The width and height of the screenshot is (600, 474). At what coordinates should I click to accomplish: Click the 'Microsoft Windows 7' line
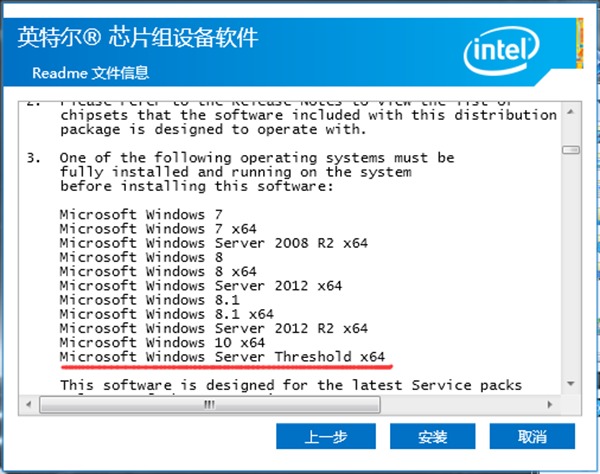[x=141, y=214]
